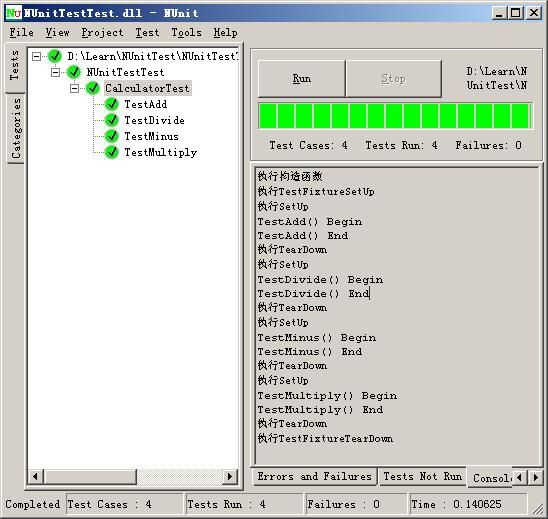
Task: Click status bar 'Test Cases : 4' panel
Action: click(124, 504)
